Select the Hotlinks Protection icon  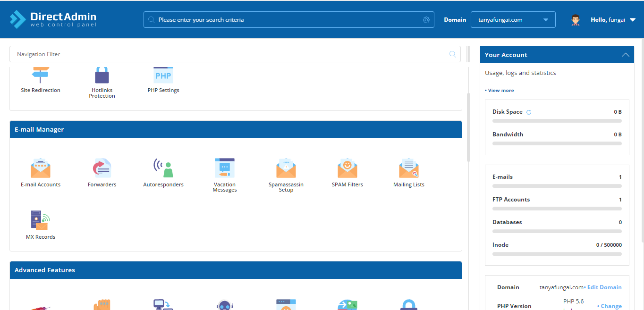tap(102, 78)
